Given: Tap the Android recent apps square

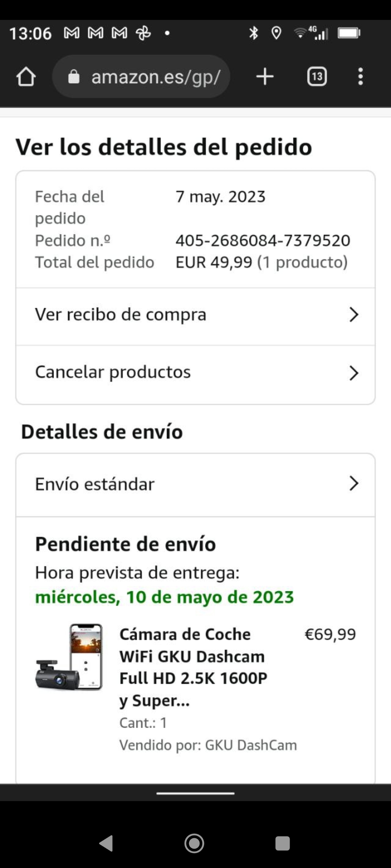Looking at the screenshot, I should tap(282, 843).
